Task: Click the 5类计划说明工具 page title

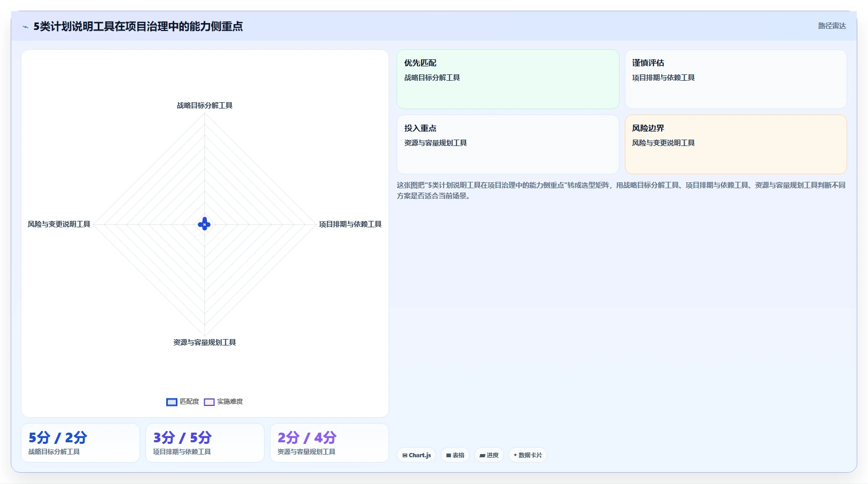Action: (138, 26)
